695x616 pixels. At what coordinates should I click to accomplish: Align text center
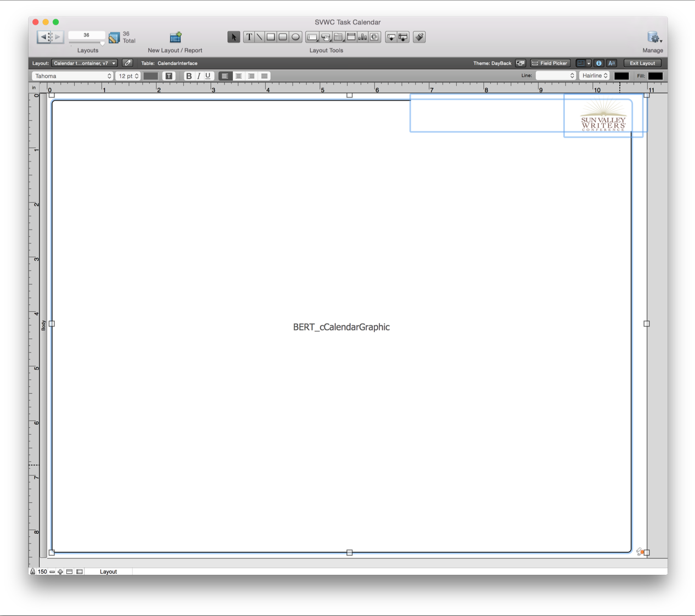(x=238, y=76)
